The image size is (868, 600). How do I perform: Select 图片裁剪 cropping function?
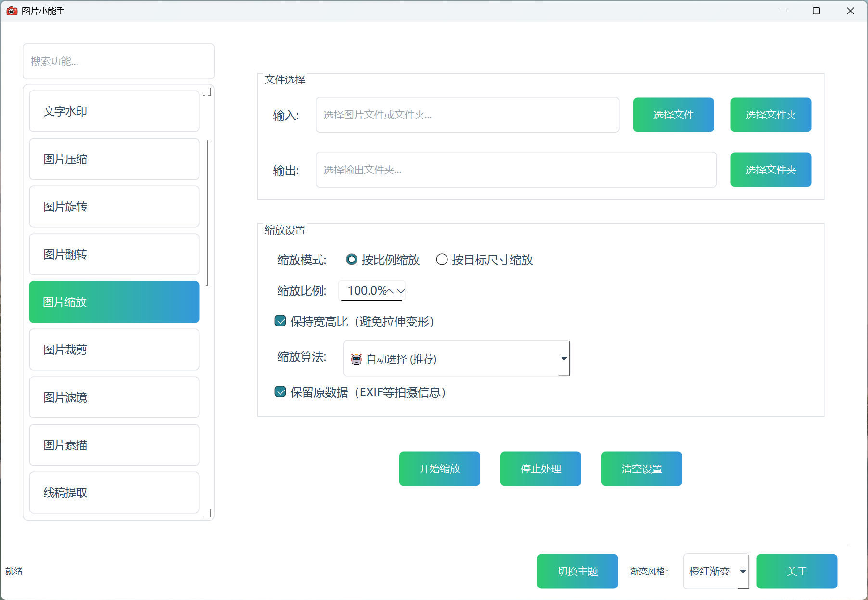pos(114,350)
